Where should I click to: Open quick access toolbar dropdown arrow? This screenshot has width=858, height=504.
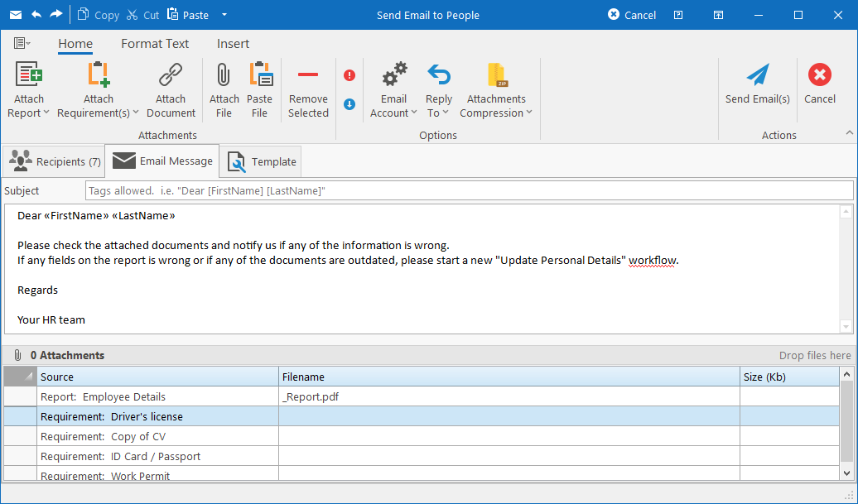pos(224,15)
